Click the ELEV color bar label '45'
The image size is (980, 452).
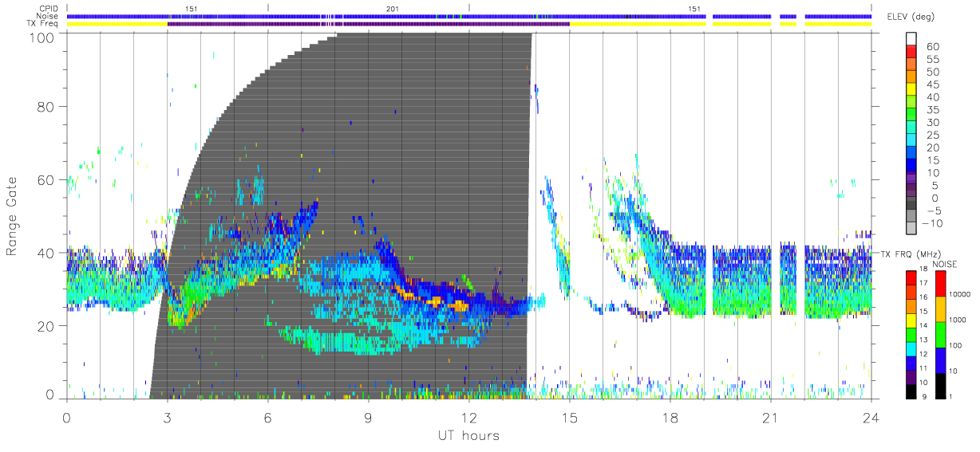click(935, 85)
